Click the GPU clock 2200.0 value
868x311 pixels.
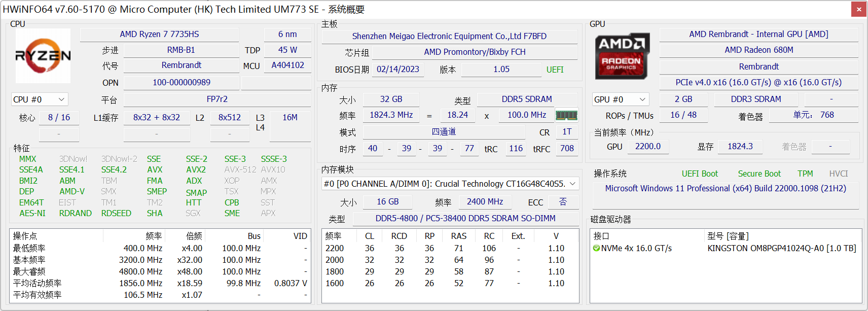647,146
